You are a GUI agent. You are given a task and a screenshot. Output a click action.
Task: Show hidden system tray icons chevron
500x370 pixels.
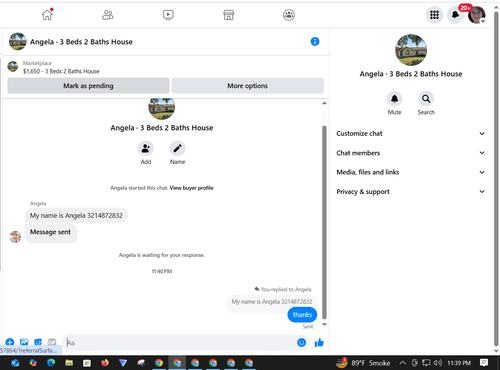[x=402, y=363]
